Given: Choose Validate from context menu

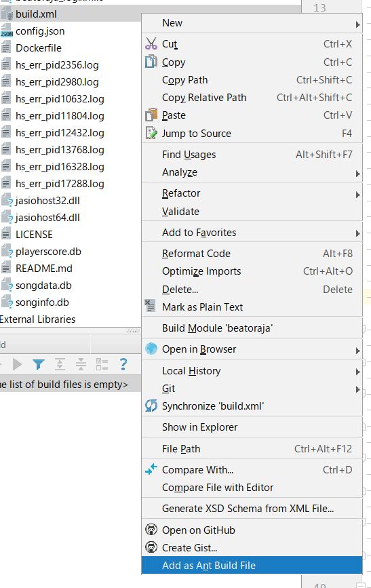Looking at the screenshot, I should point(252,212).
